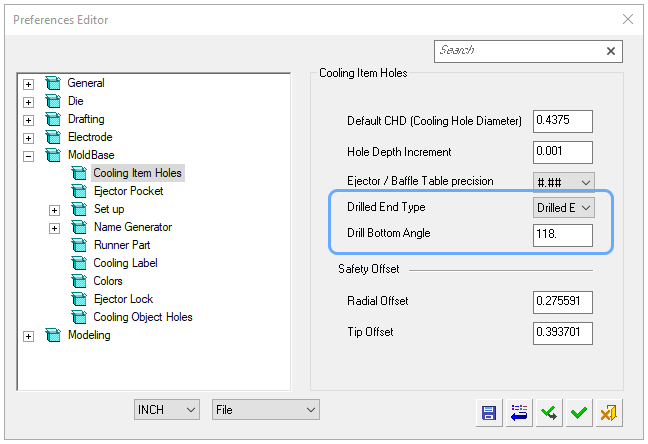Image resolution: width=648 pixels, height=444 pixels.
Task: Click the Search input box
Action: (x=519, y=51)
